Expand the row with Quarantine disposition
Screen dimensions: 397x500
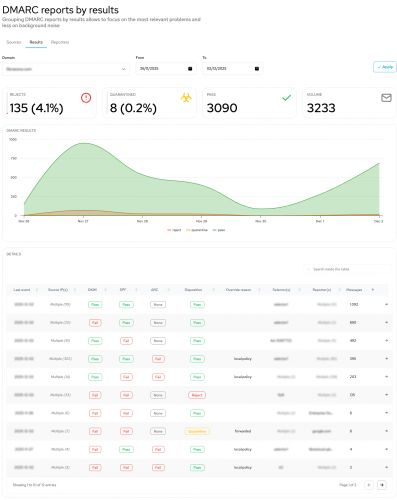pos(386,431)
